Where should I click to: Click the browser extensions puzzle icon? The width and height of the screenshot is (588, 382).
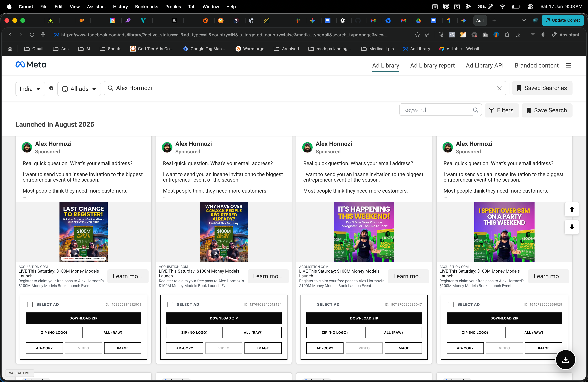[x=507, y=35]
